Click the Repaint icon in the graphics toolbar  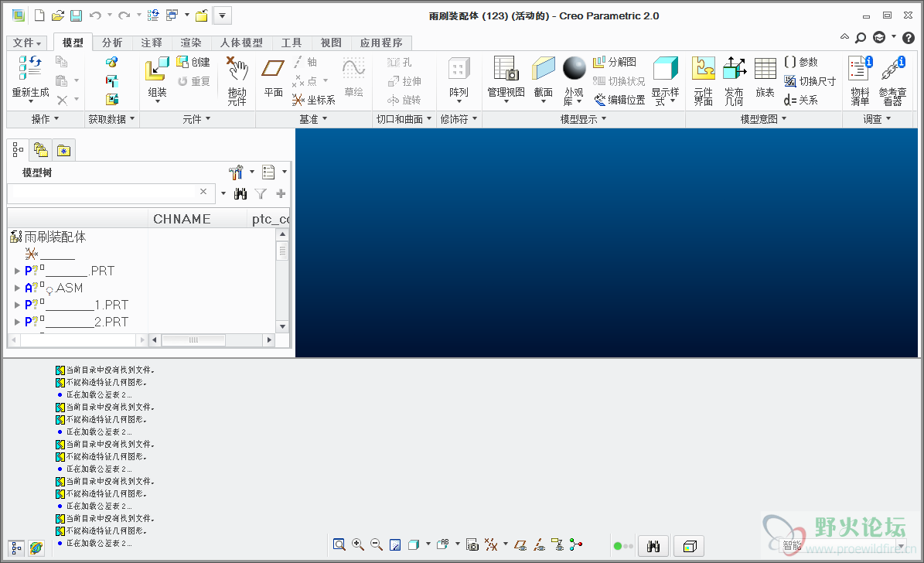click(x=395, y=544)
